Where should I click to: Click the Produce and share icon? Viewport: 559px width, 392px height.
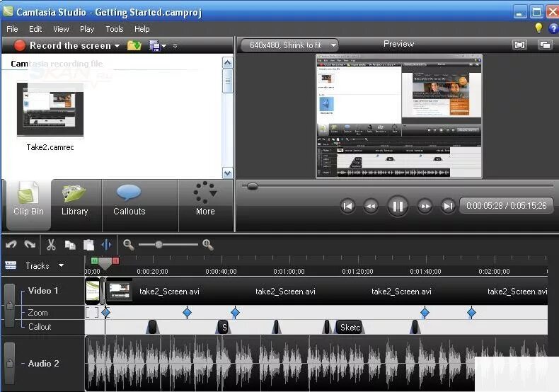coord(154,45)
